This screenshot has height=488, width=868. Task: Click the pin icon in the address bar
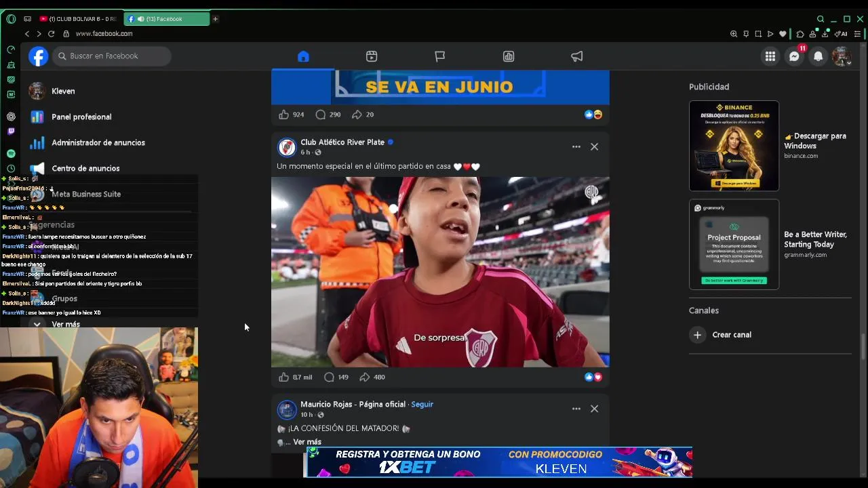coord(746,34)
